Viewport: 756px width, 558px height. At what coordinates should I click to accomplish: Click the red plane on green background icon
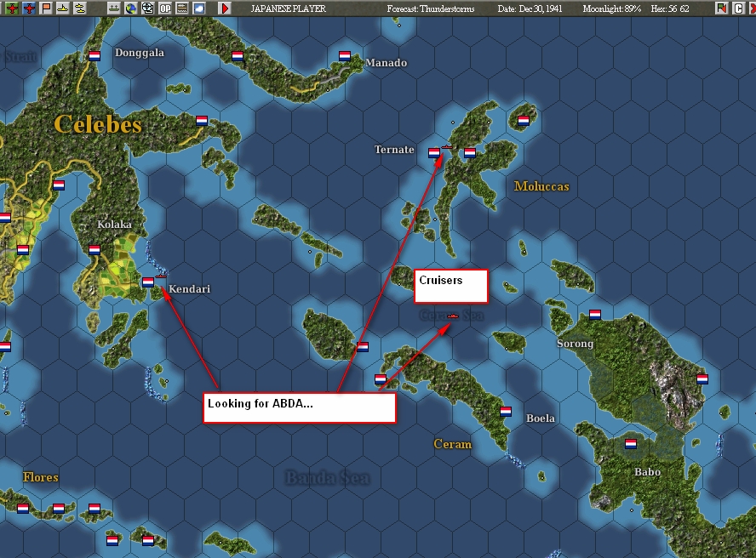(x=12, y=9)
